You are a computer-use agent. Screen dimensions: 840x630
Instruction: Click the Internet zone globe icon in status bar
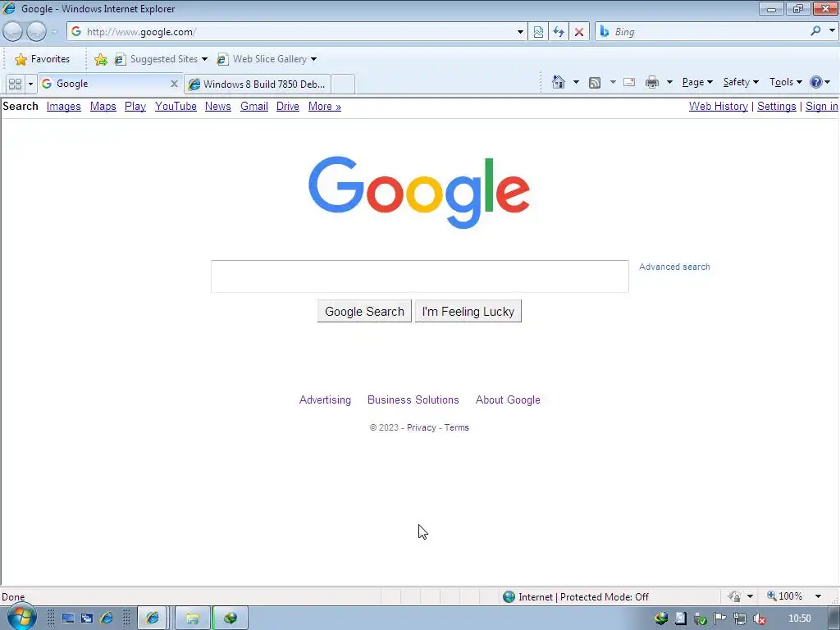tap(509, 597)
